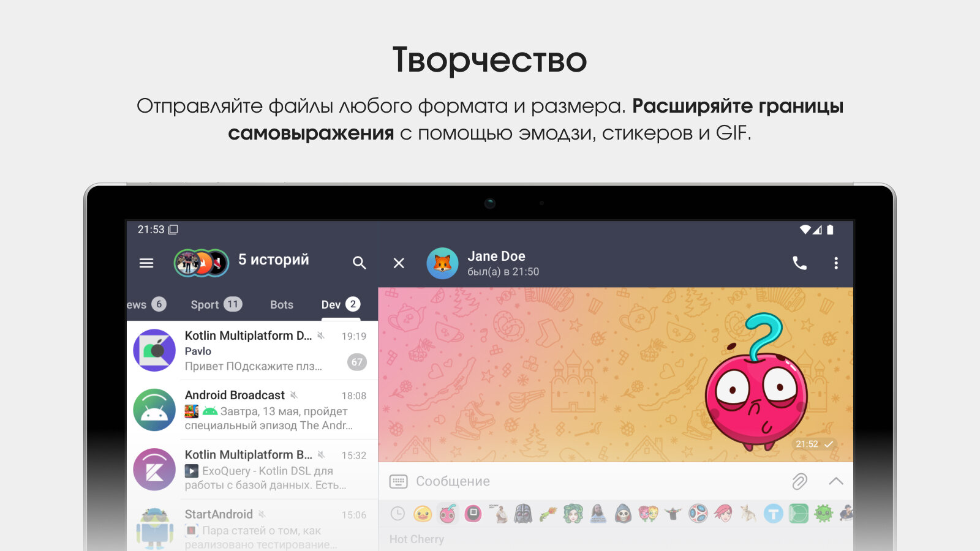Open the Kotlin Multiplatform B... chat about ExoQuery
Viewport: 980px width, 551px height.
[x=252, y=470]
